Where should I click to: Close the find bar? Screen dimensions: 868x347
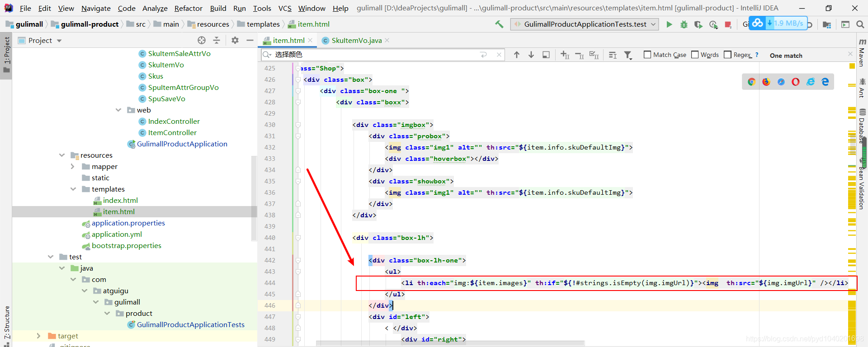(850, 54)
